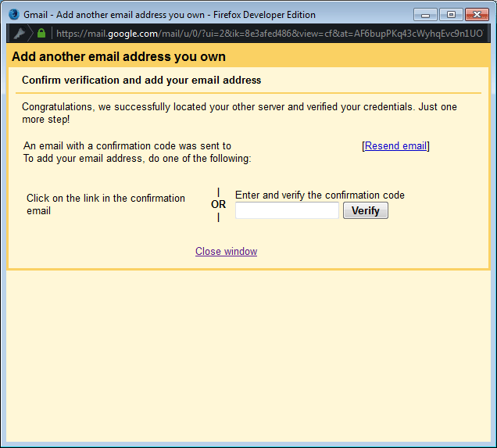Click the window title text in the title bar
Screen dimensions: 497x448
click(169, 15)
